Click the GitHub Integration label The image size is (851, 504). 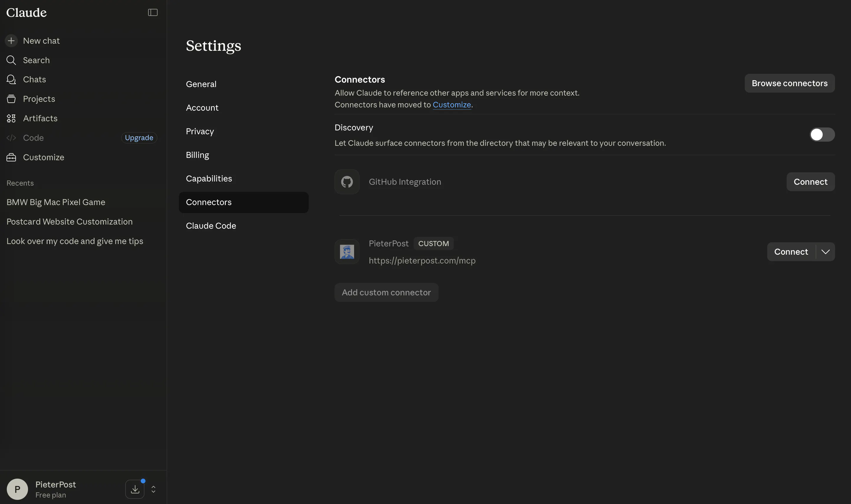[x=405, y=182]
